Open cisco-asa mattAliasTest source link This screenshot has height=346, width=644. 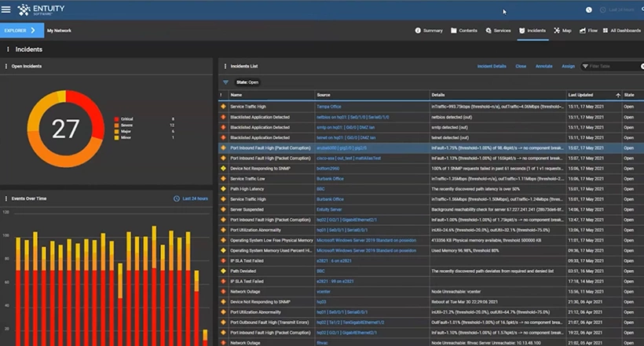(348, 158)
